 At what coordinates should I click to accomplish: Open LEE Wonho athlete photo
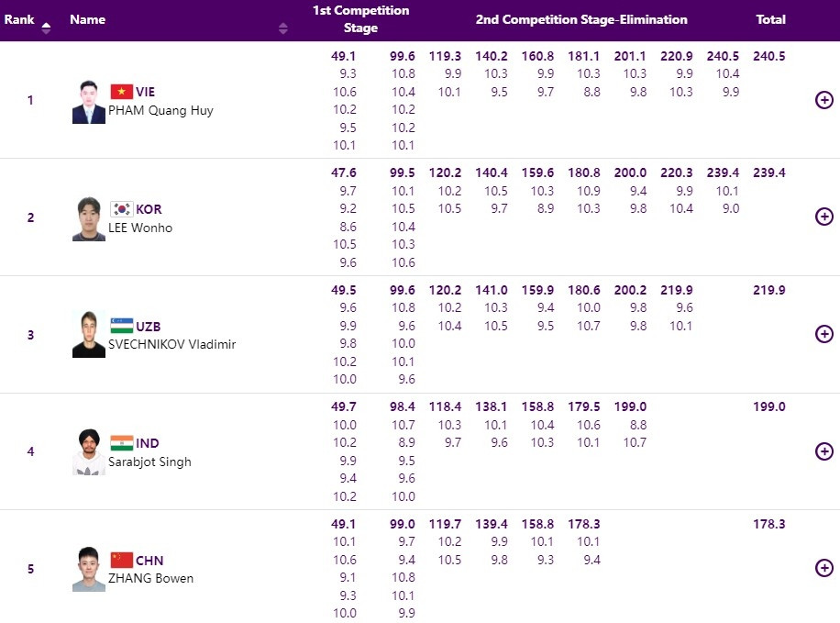pos(89,218)
